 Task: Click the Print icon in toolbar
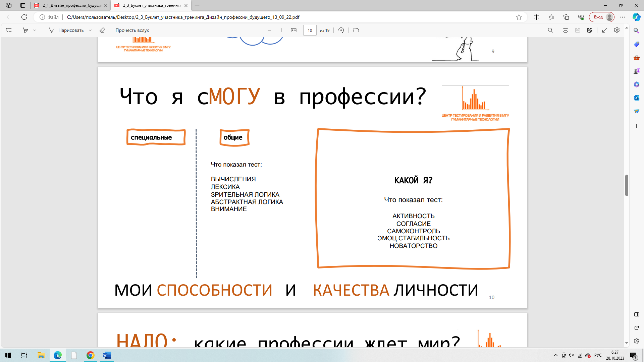[x=565, y=30]
